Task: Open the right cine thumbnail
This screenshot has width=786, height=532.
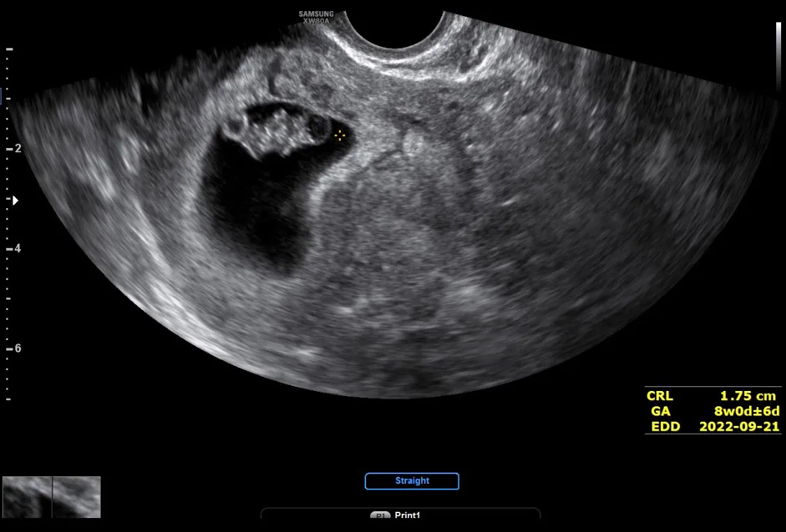Action: coord(77,497)
